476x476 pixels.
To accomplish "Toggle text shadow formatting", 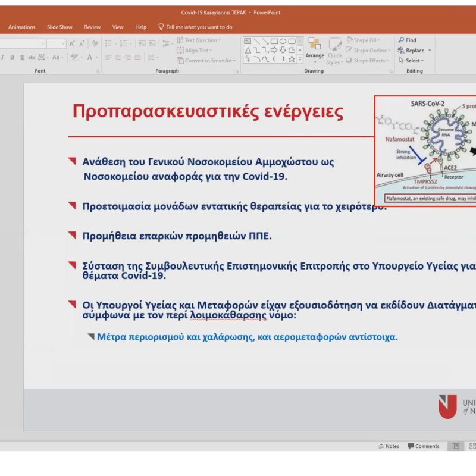I will pyautogui.click(x=22, y=58).
